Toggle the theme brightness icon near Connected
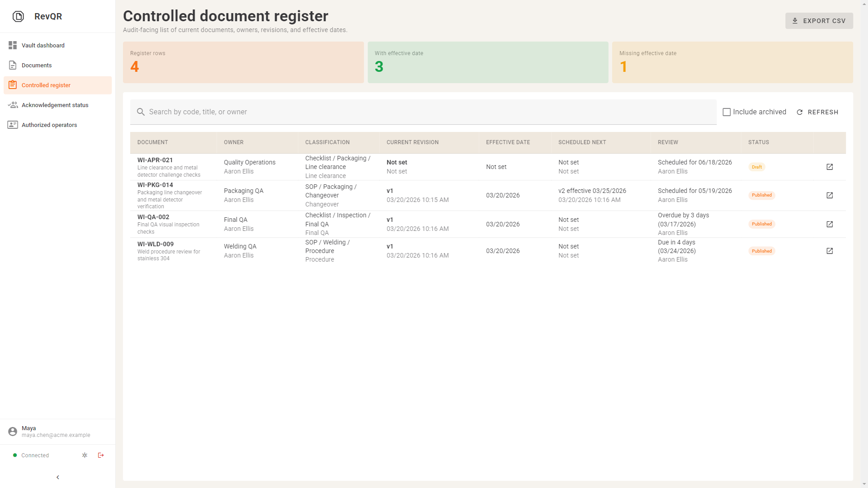Viewport: 868px width, 488px height. click(85, 455)
